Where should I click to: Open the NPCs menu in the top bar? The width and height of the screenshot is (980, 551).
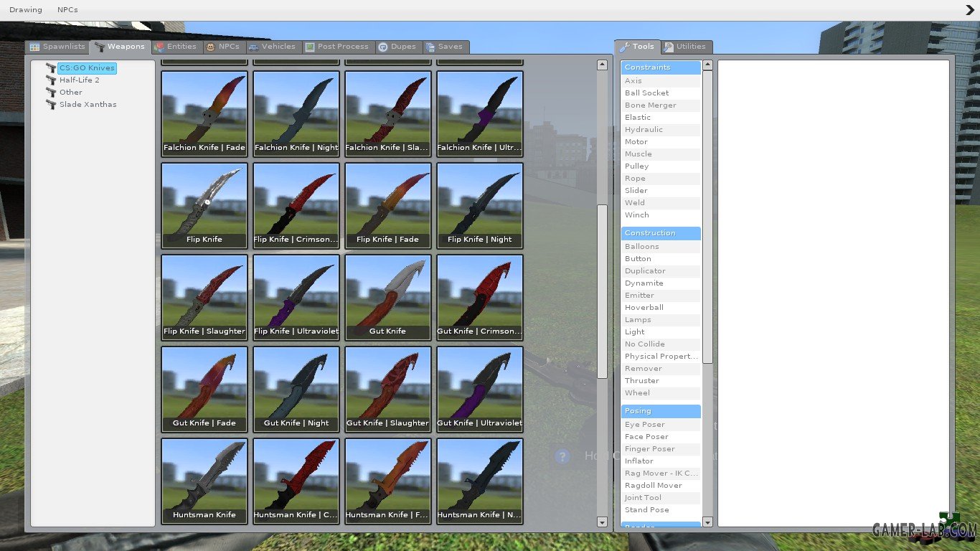click(67, 10)
